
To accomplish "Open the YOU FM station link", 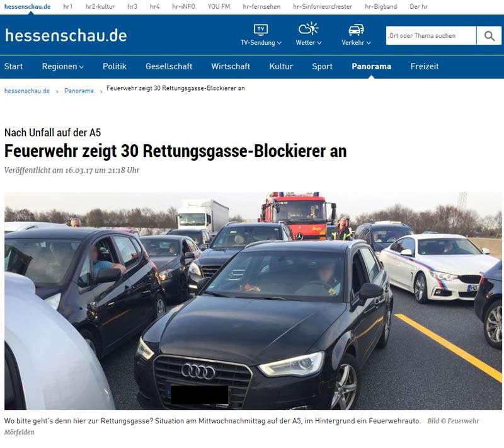I will [219, 6].
